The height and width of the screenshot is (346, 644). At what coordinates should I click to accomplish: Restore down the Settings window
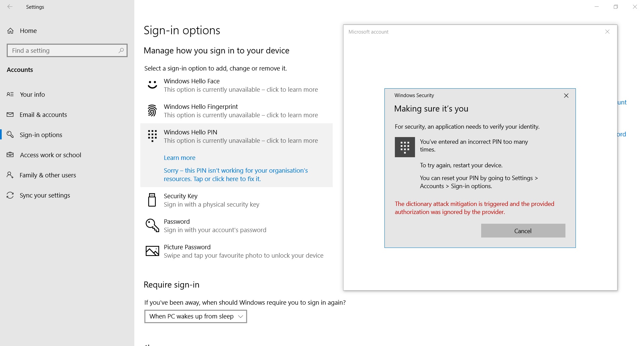(616, 7)
